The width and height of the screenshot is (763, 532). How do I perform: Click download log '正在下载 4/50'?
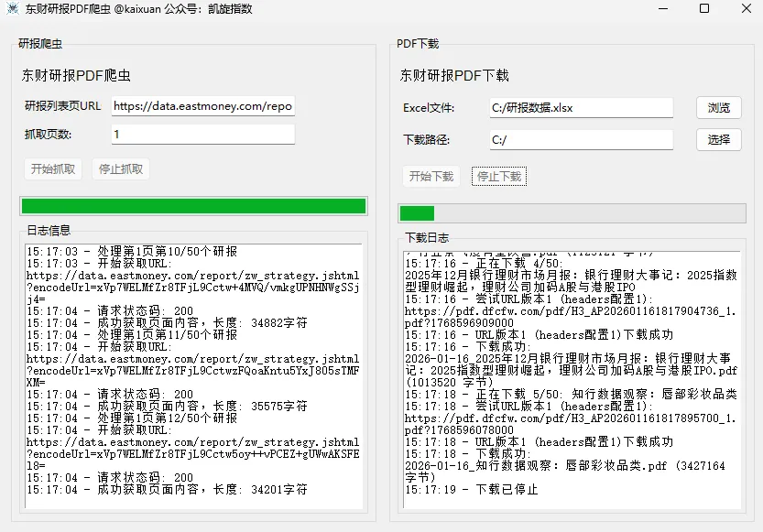coord(518,264)
